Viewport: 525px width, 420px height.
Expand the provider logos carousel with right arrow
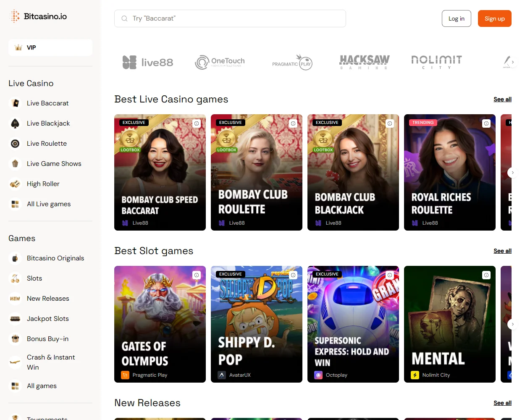point(512,62)
